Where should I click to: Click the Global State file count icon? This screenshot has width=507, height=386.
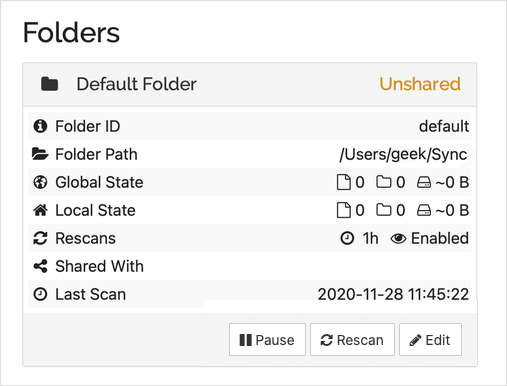[344, 182]
